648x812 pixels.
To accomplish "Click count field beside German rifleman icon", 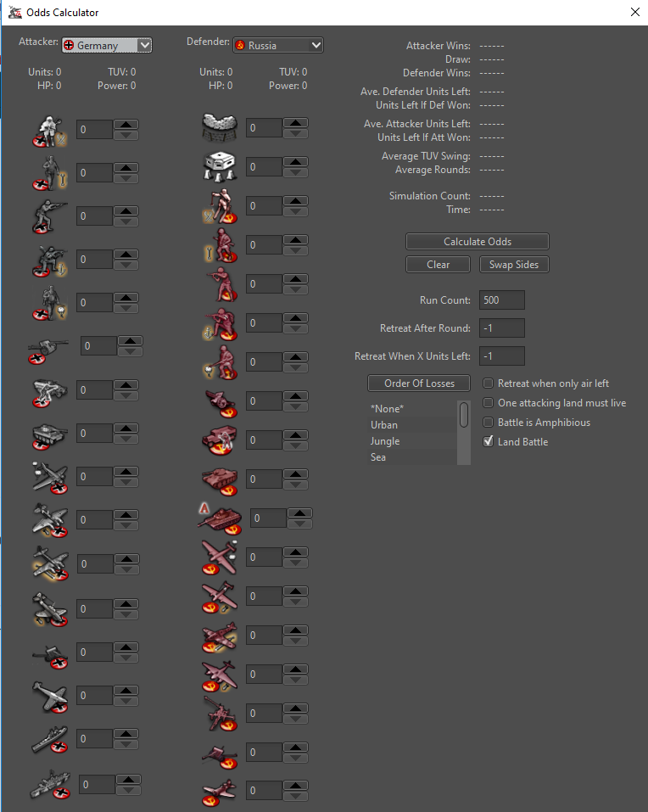I will (x=95, y=216).
